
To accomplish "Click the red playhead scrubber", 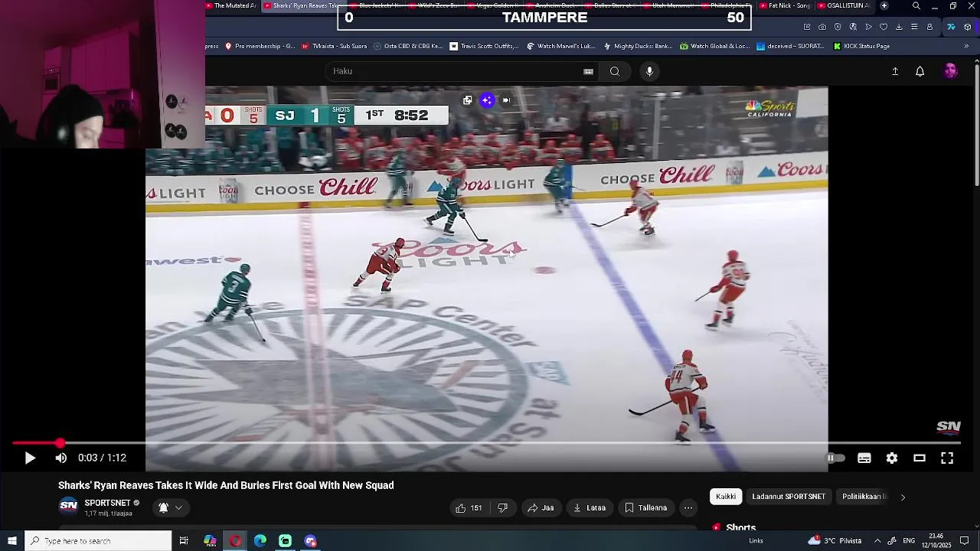I will pyautogui.click(x=60, y=443).
